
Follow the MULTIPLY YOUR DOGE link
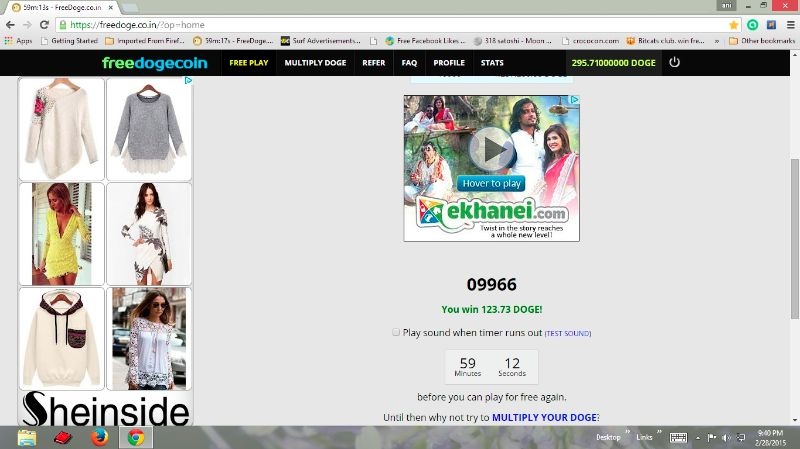544,417
